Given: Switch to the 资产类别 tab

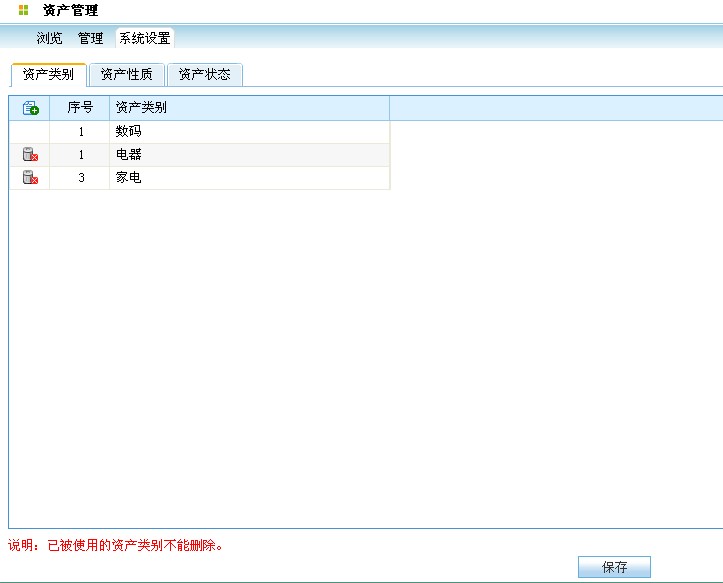Looking at the screenshot, I should (x=48, y=75).
